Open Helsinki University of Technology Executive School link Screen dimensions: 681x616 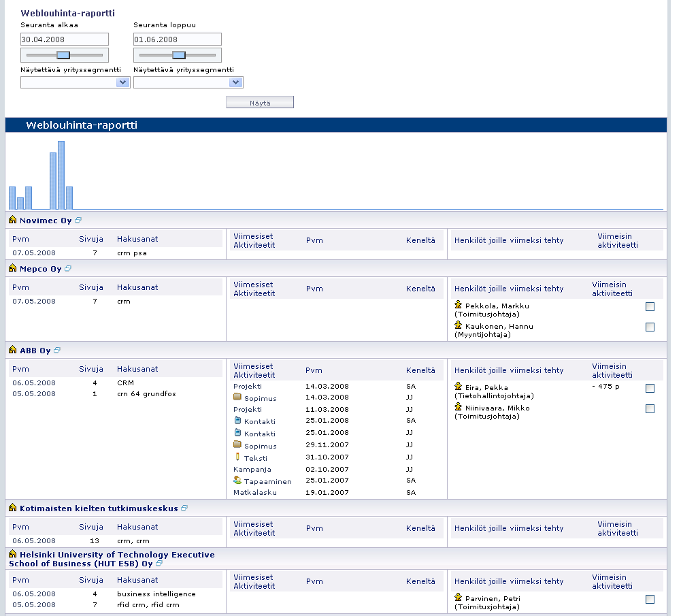(112, 559)
